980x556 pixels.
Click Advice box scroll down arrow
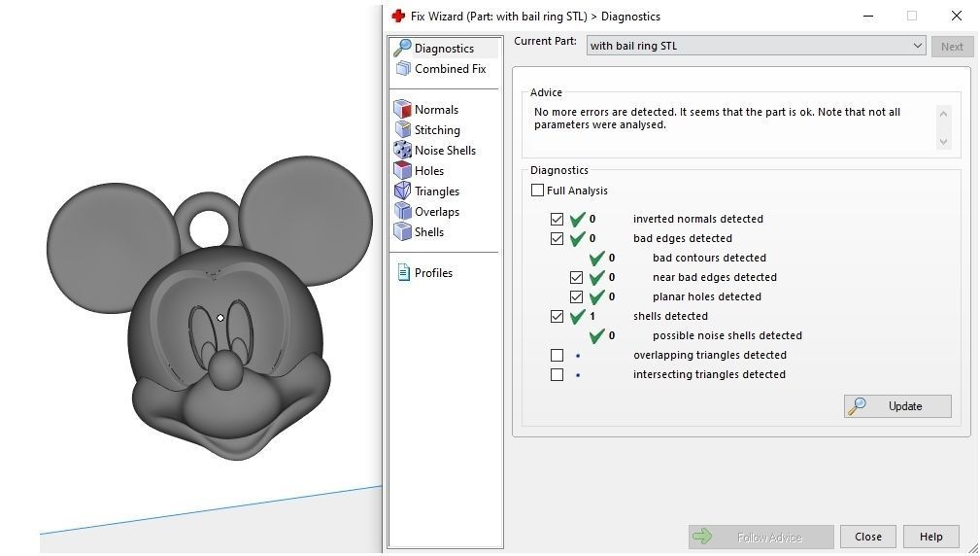944,142
